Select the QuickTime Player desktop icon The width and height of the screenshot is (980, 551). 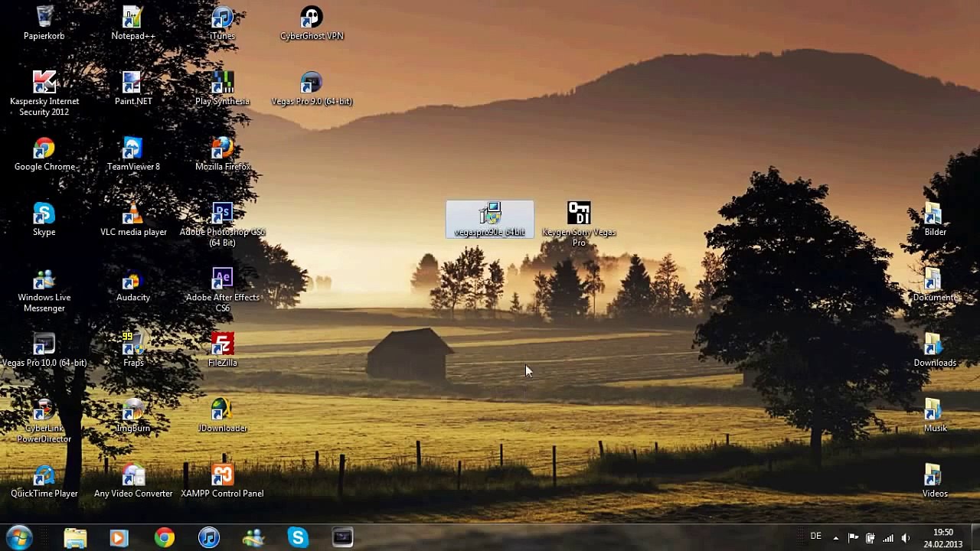pos(44,481)
